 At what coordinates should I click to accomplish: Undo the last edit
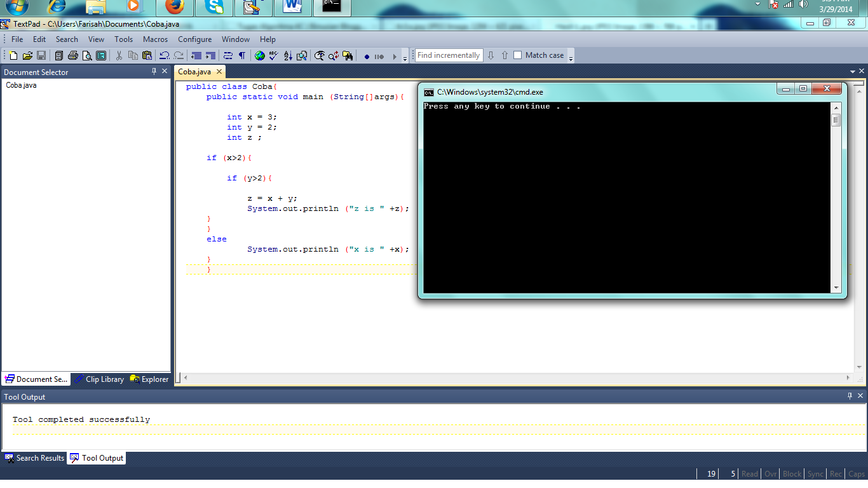pyautogui.click(x=165, y=56)
